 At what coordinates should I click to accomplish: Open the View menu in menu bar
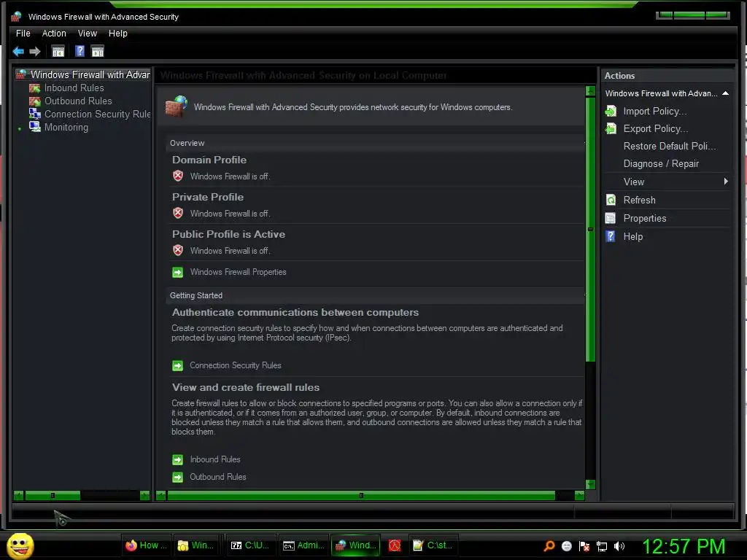(88, 34)
